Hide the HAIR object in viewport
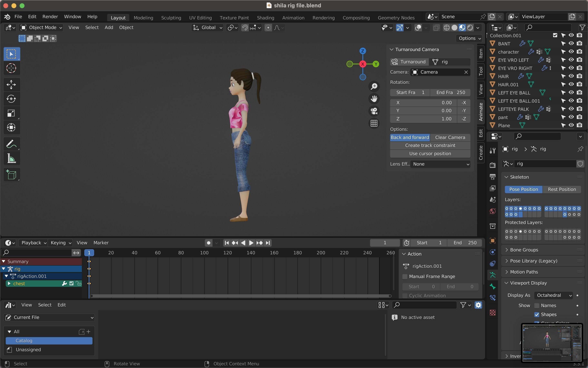The height and width of the screenshot is (368, 588). tap(571, 76)
